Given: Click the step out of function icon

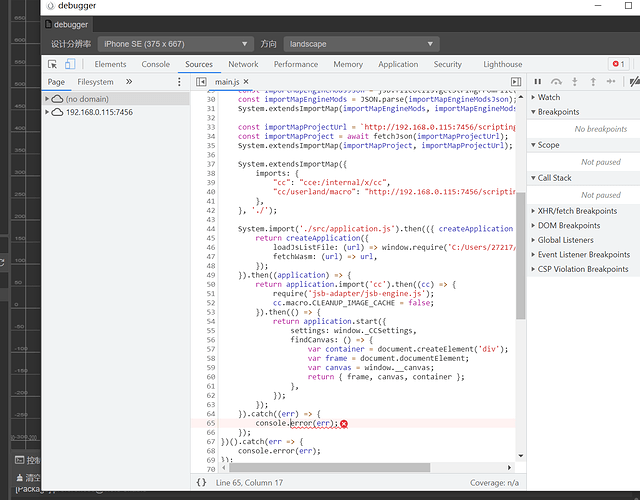Looking at the screenshot, I should [592, 81].
